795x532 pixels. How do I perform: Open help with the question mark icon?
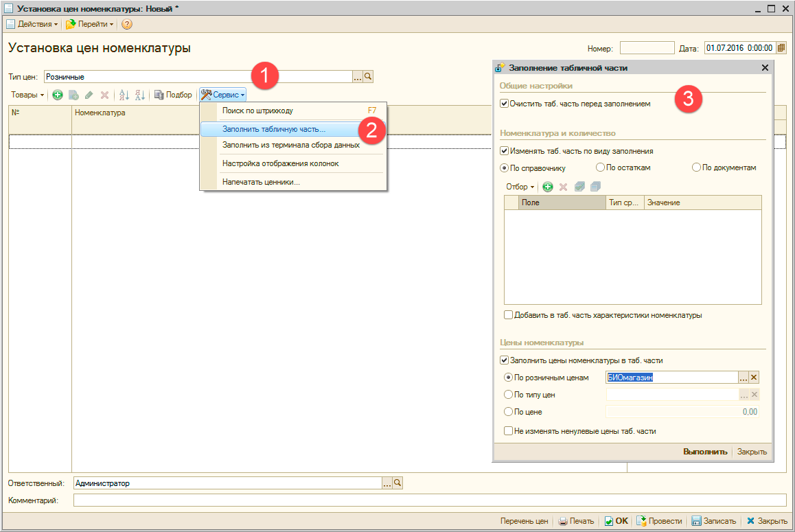tap(127, 24)
